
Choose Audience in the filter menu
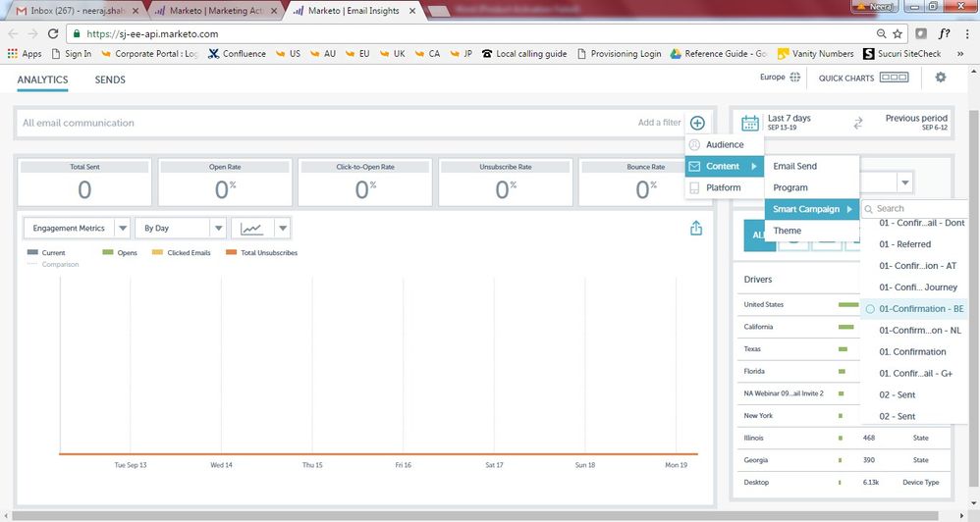pyautogui.click(x=724, y=145)
